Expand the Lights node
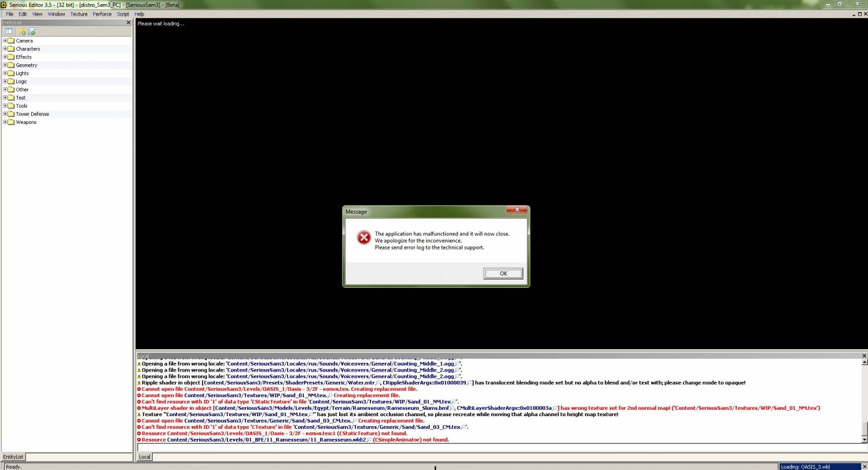 pyautogui.click(x=5, y=73)
